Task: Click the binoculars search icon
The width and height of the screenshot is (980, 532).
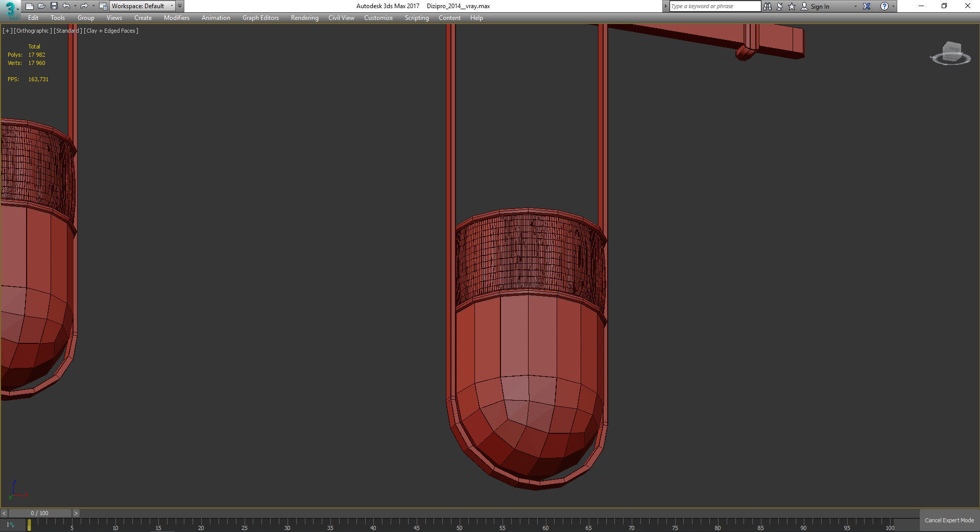Action: [767, 6]
